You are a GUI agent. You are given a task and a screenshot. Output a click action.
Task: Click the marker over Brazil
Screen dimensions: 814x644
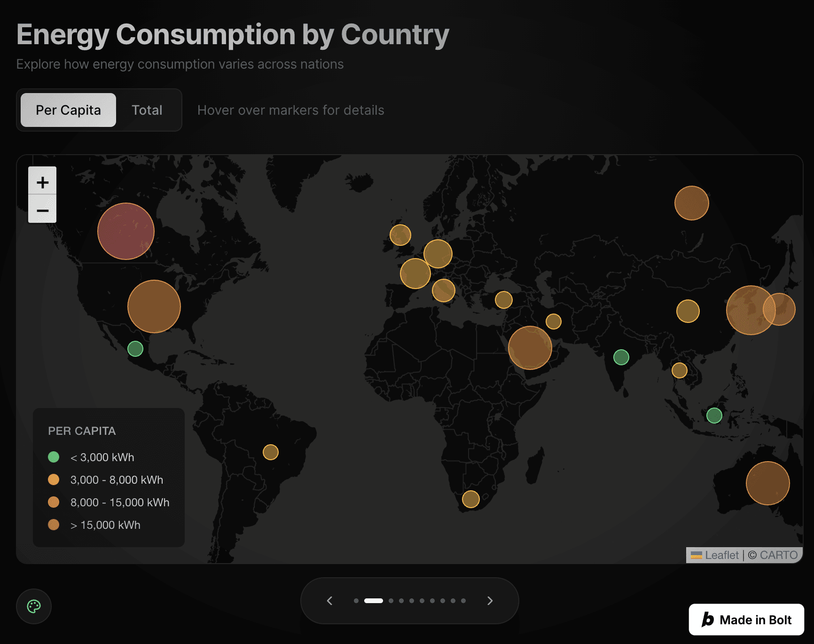point(271,452)
